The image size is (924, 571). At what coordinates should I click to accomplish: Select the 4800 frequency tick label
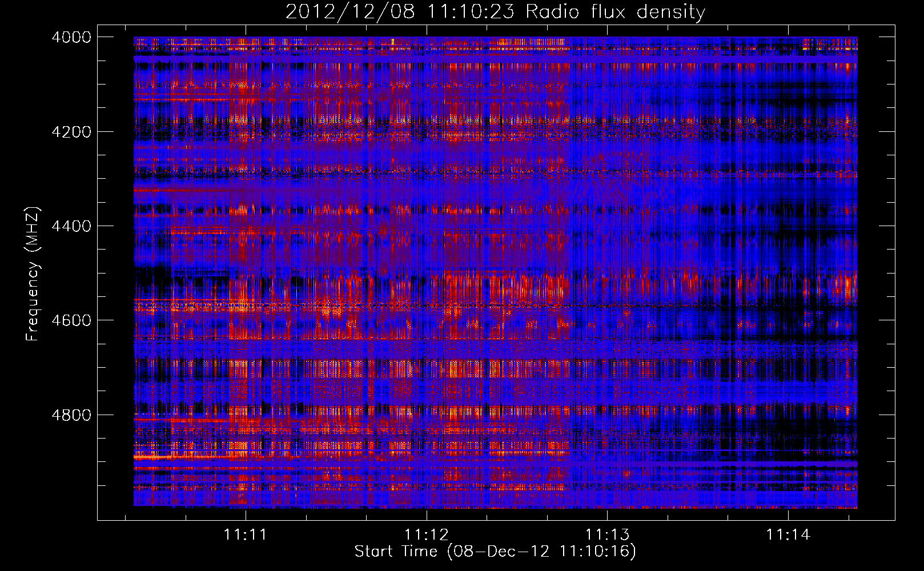(x=71, y=415)
